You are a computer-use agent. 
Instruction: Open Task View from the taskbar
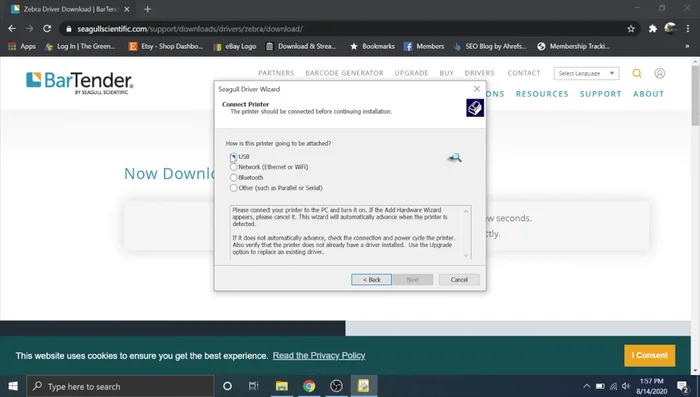pos(254,386)
